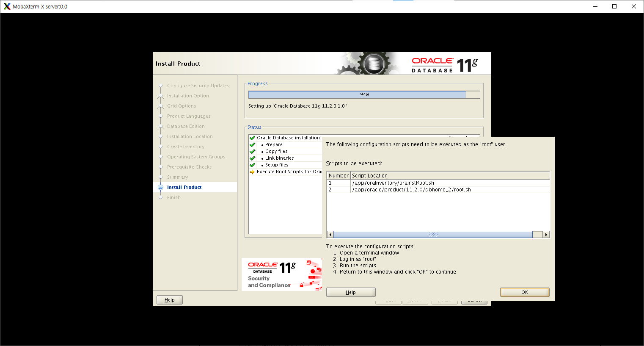
Task: Open Help in the root scripts dialog
Action: click(x=351, y=292)
